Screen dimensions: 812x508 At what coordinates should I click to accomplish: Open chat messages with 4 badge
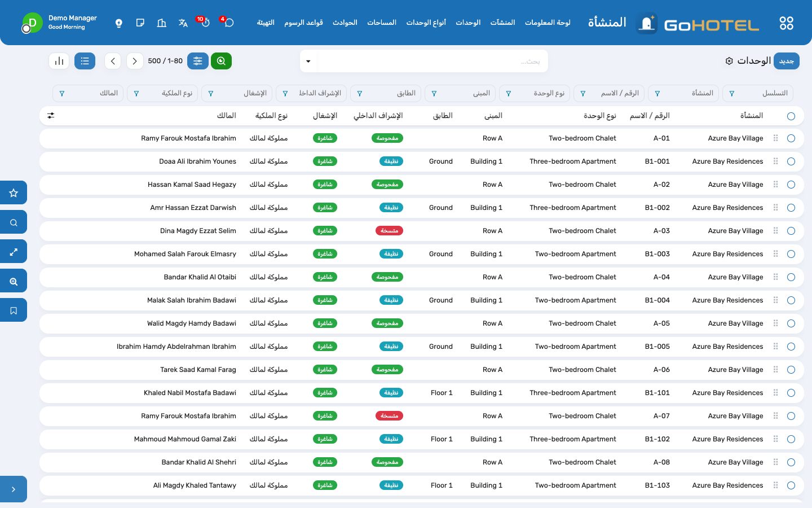click(x=228, y=23)
